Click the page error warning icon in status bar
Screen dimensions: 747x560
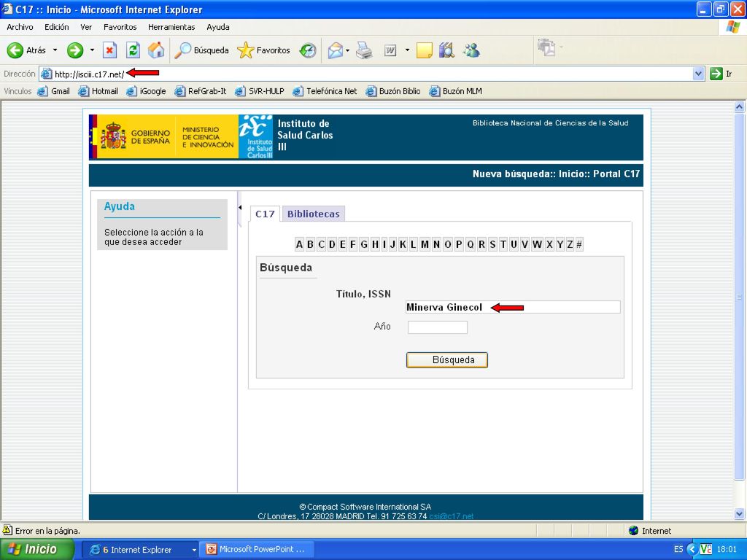(7, 530)
